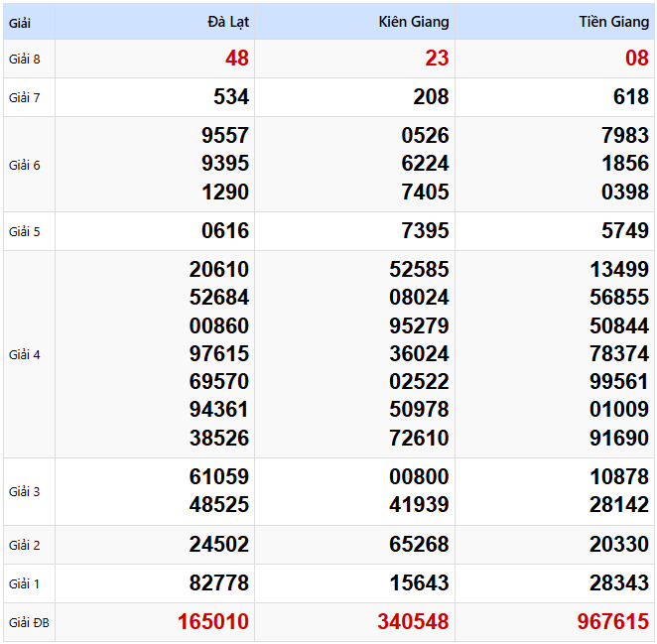The width and height of the screenshot is (657, 644).
Task: Click the Đà Lạt column header
Action: [x=227, y=21]
